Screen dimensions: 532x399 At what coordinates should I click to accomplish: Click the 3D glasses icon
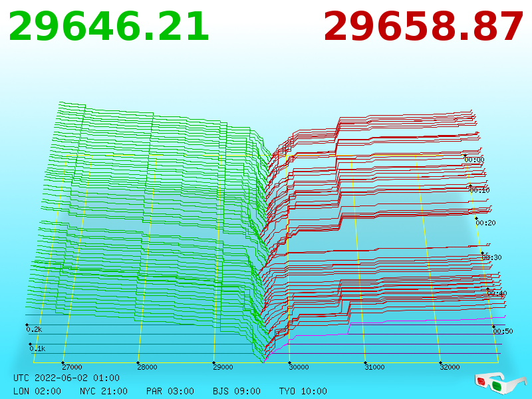click(500, 384)
